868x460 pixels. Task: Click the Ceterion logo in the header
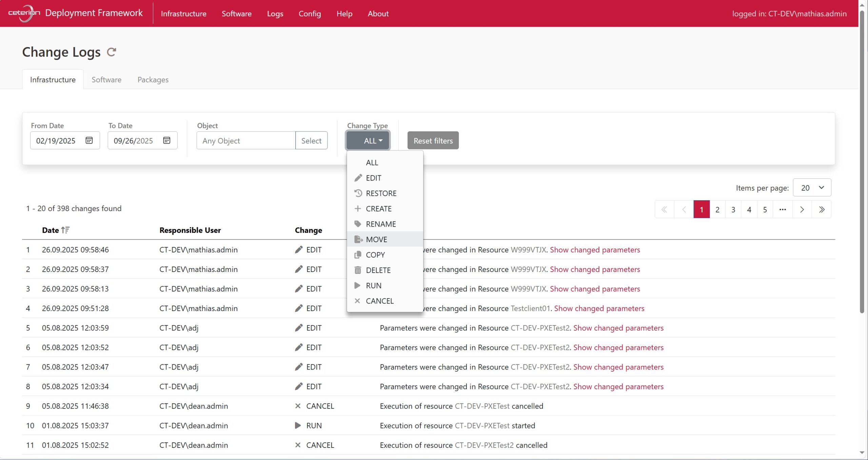24,13
